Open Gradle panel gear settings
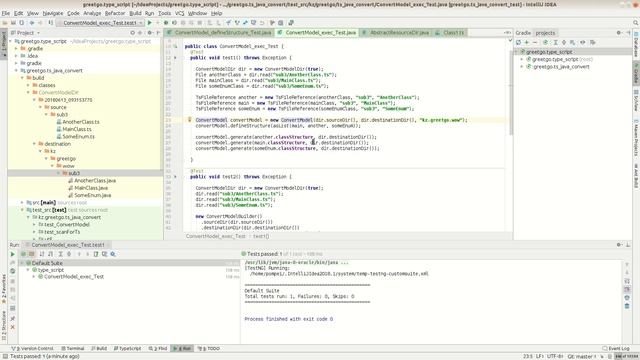This screenshot has height=360, width=640. [619, 33]
